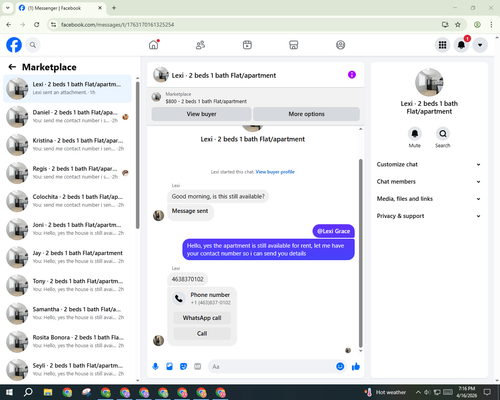Click the voice clip microphone icon
Screen dimensions: 500x400
coord(155,367)
